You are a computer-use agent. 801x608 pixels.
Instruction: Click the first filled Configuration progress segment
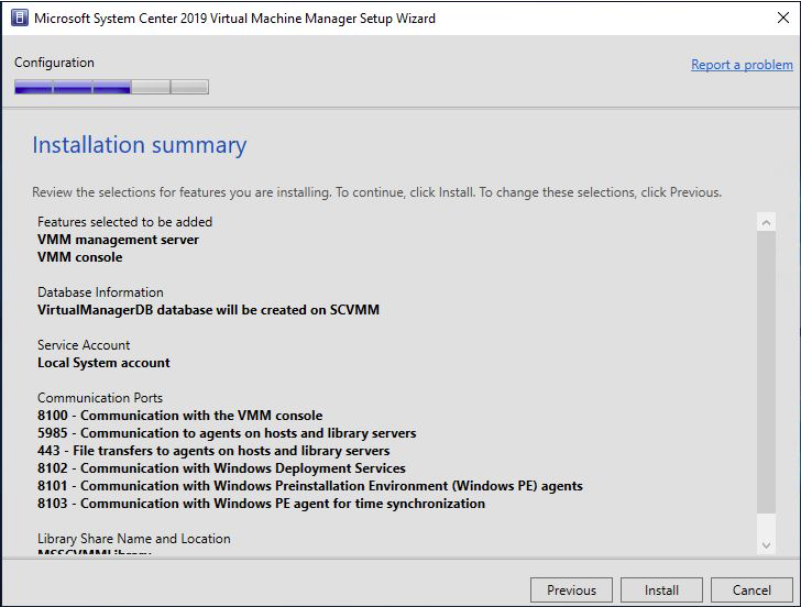pos(34,87)
